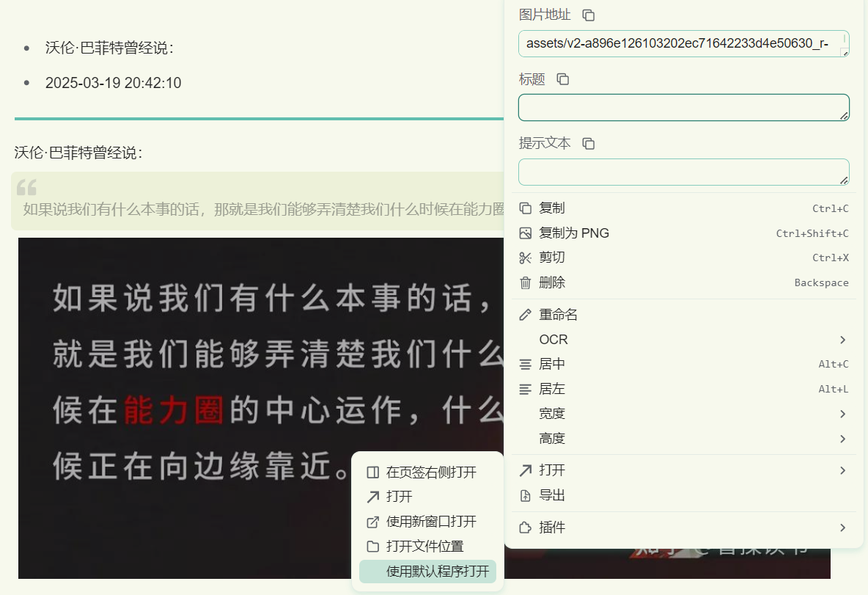Click the external window icon for 使用新窗口打开
This screenshot has height=595, width=868.
pyautogui.click(x=373, y=522)
